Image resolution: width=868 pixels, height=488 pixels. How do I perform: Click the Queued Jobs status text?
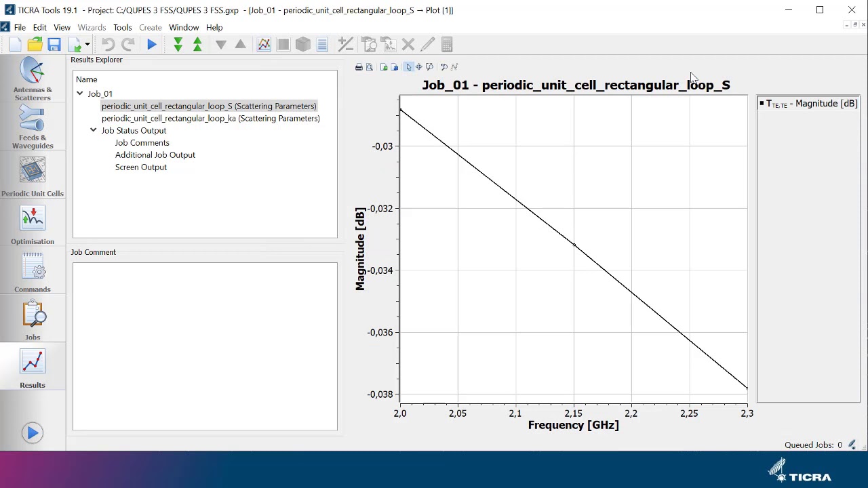click(813, 445)
